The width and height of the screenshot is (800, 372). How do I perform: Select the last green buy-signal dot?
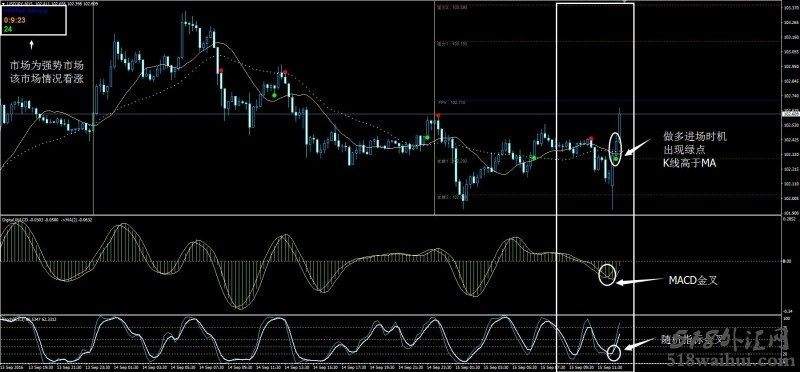click(616, 160)
